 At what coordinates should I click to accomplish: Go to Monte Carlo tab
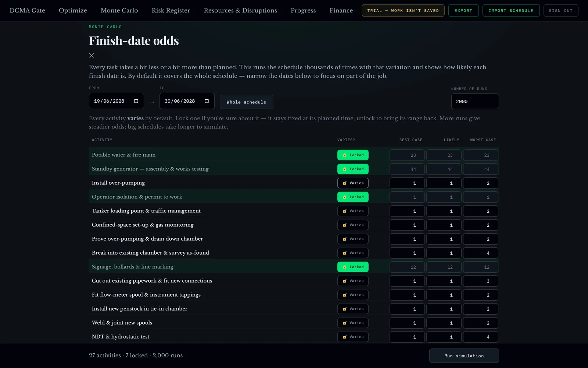pyautogui.click(x=119, y=10)
